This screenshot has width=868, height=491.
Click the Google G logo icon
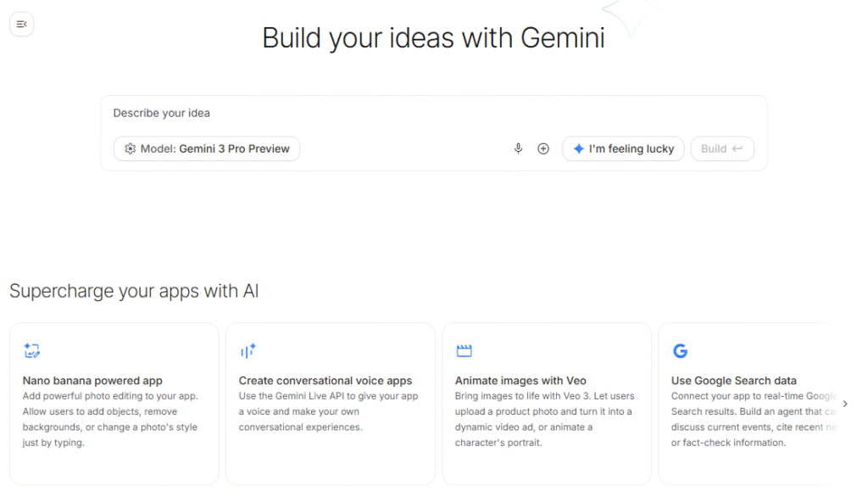pos(680,350)
